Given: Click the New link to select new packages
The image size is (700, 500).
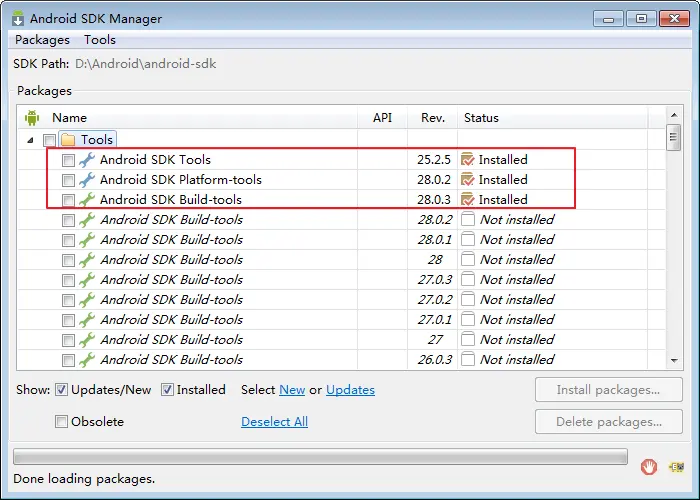Looking at the screenshot, I should (x=292, y=390).
